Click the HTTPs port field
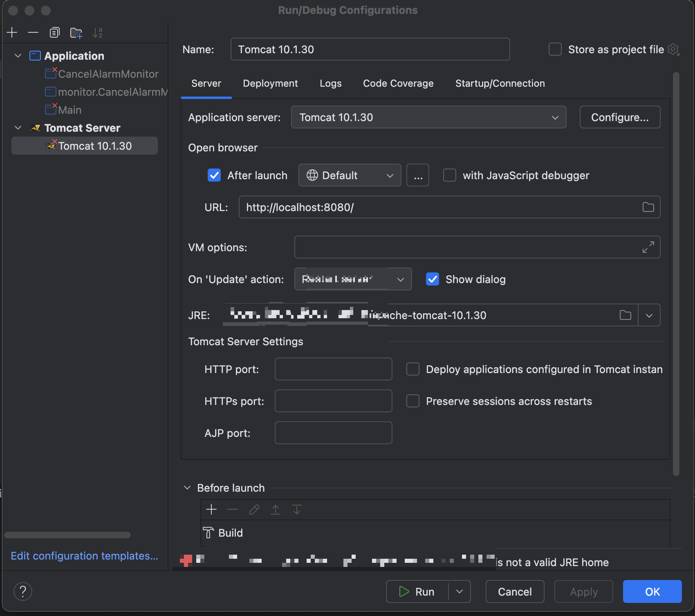The image size is (695, 616). point(333,401)
